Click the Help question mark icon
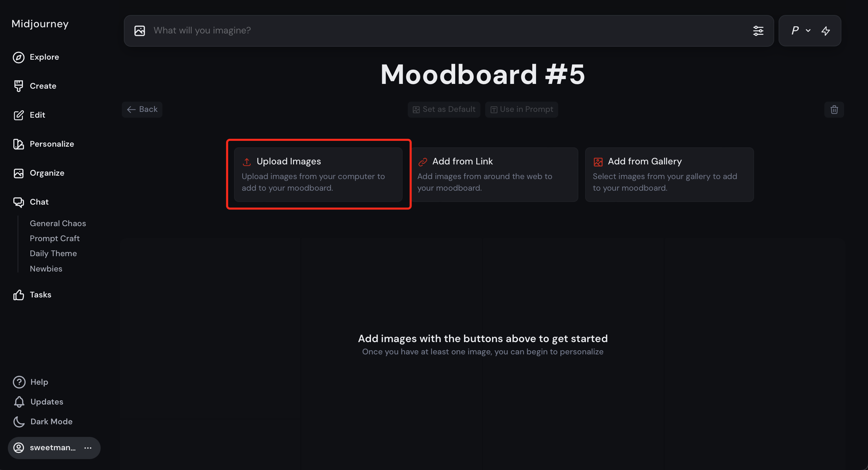The image size is (868, 470). (x=19, y=382)
